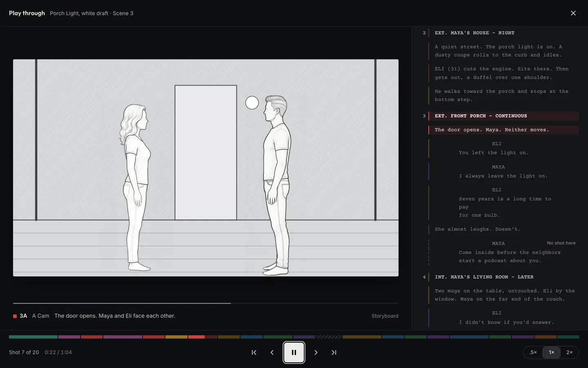The image size is (588, 368).
Task: Go to the previous shot
Action: pos(272,352)
